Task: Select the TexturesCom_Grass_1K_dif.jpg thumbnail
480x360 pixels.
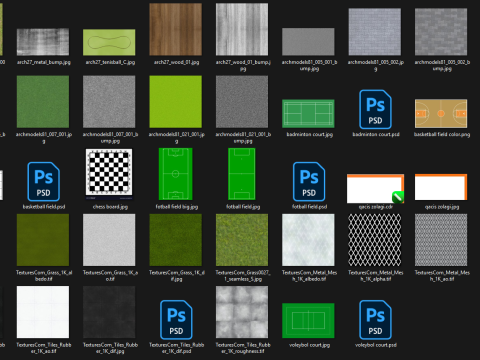Action: pyautogui.click(x=176, y=240)
